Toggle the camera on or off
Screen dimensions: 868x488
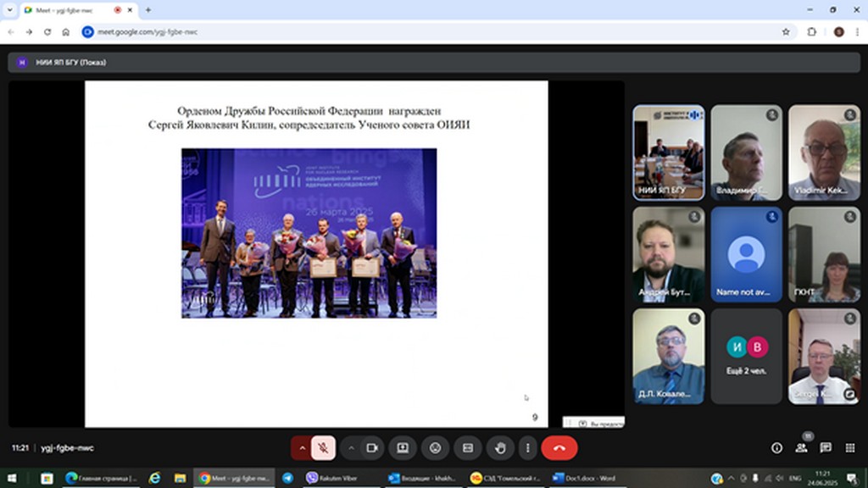(371, 447)
